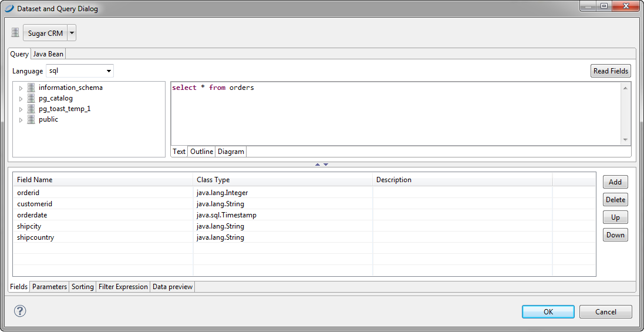This screenshot has height=332, width=644.
Task: Click the Delete field button
Action: [x=615, y=200]
